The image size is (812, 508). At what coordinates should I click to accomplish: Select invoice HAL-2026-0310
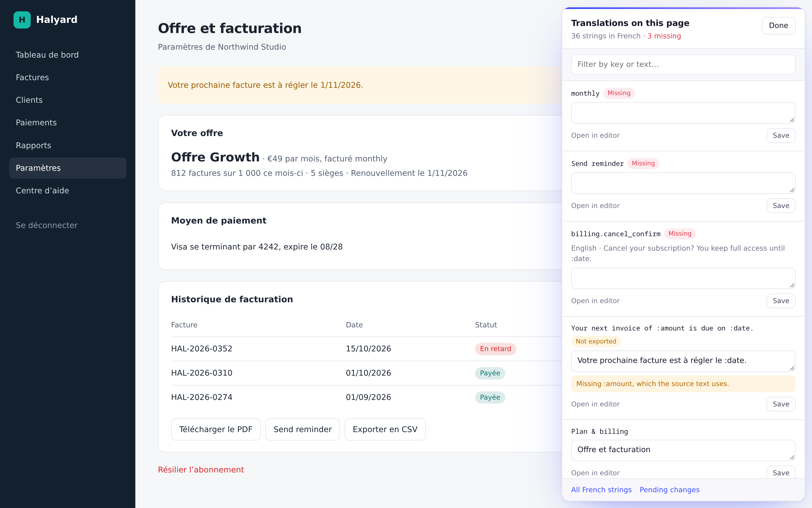tap(202, 373)
